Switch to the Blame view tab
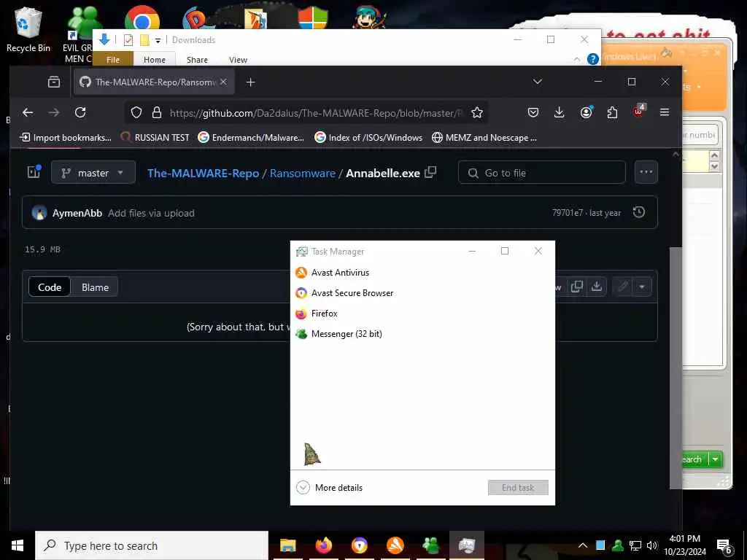 pyautogui.click(x=95, y=287)
